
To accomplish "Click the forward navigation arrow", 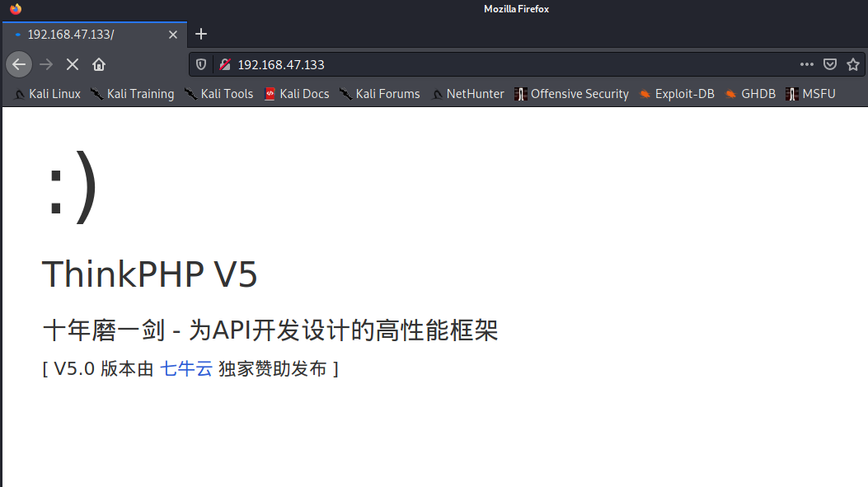I will coord(46,65).
